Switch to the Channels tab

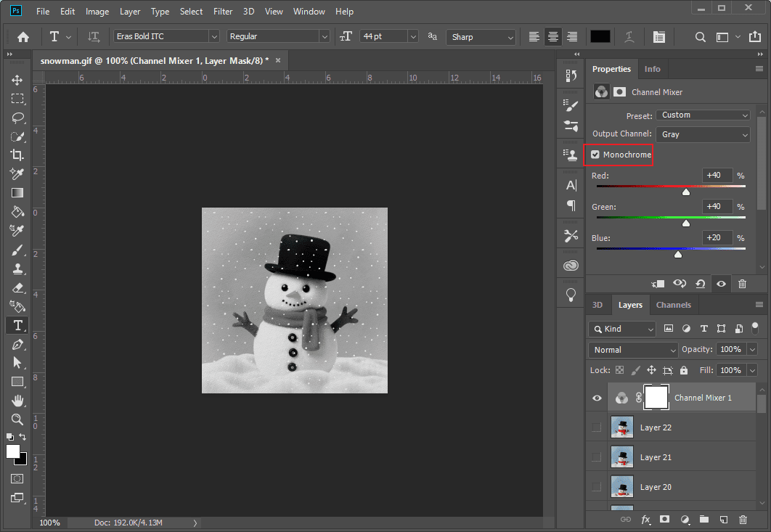point(673,305)
